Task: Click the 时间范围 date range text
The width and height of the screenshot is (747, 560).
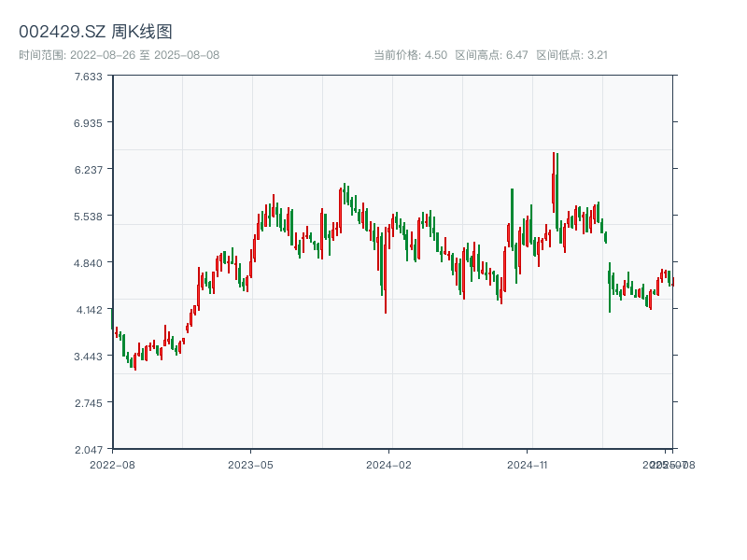Action: (x=119, y=55)
